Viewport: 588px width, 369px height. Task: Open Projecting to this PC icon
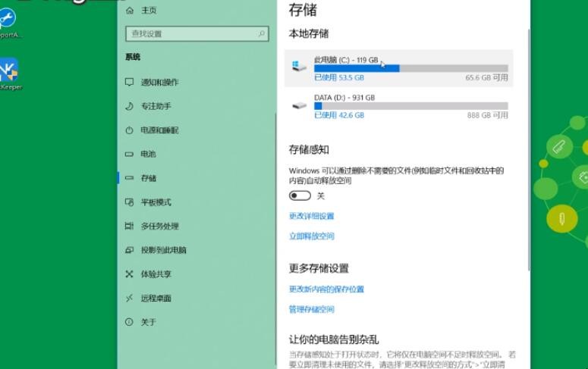pos(130,250)
